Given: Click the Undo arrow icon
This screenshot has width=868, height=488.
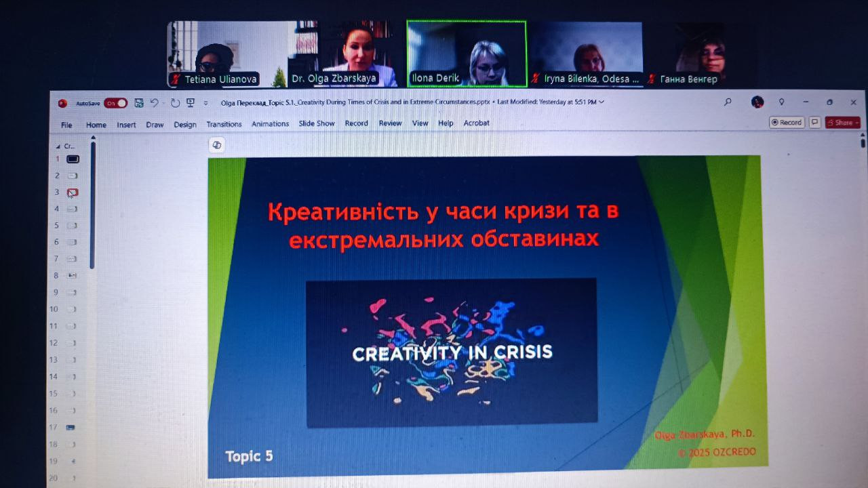Looking at the screenshot, I should tap(155, 103).
